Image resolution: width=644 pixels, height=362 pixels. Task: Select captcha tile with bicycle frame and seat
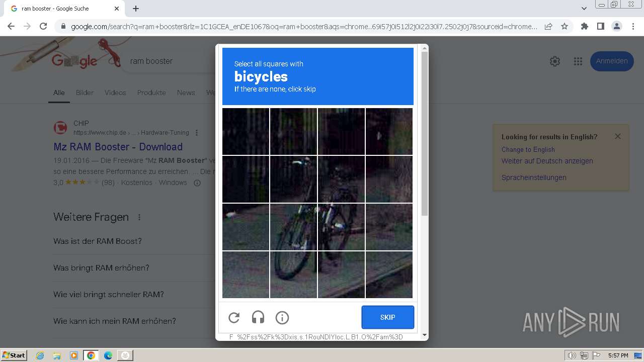(341, 227)
